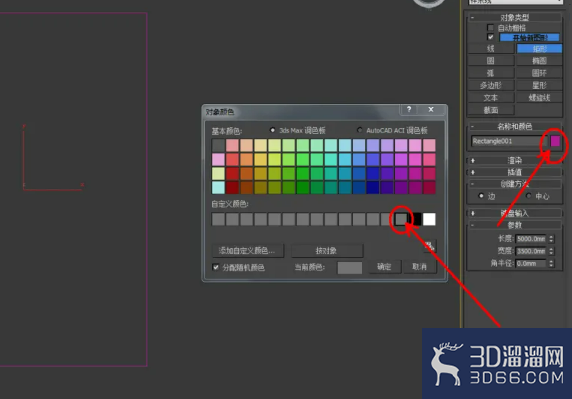Pick the light cyan basic color swatch
Image resolution: width=572 pixels, height=399 pixels.
218,187
